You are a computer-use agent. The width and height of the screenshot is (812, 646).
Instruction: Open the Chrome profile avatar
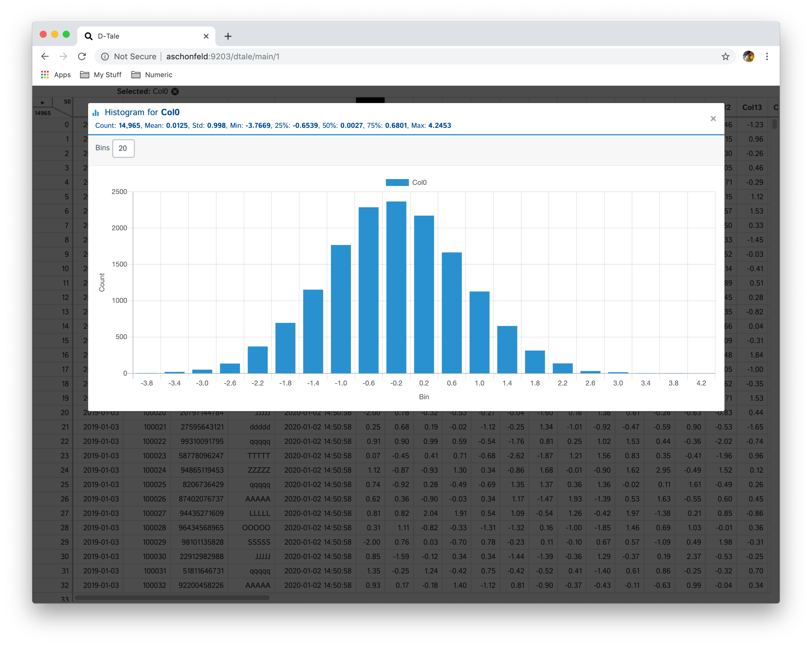click(x=748, y=56)
